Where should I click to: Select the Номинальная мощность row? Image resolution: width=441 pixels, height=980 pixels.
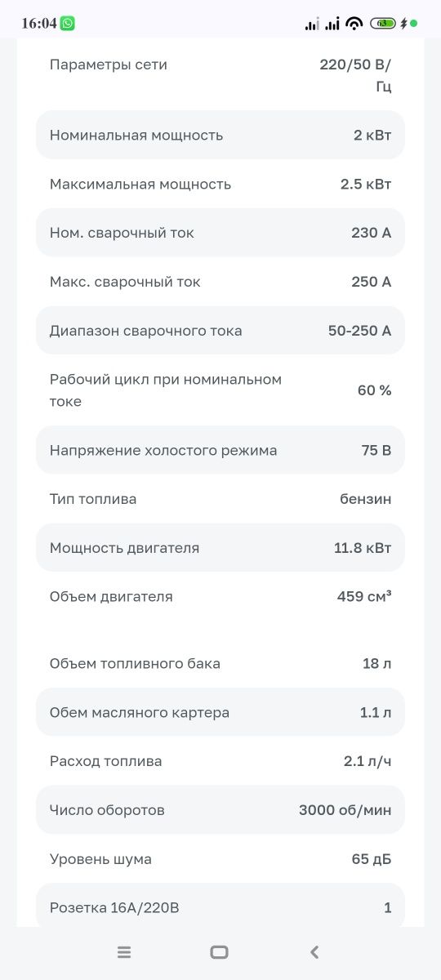220,135
